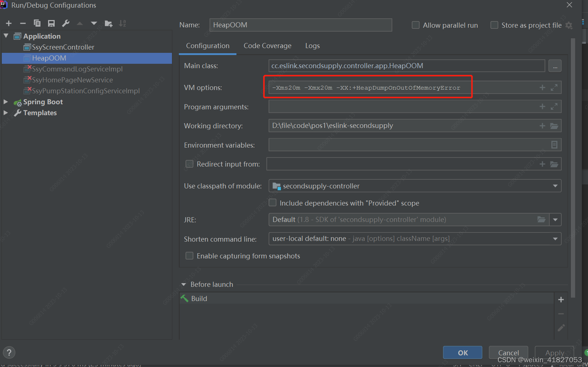
Task: Open Use classpath of module dropdown
Action: pyautogui.click(x=555, y=186)
